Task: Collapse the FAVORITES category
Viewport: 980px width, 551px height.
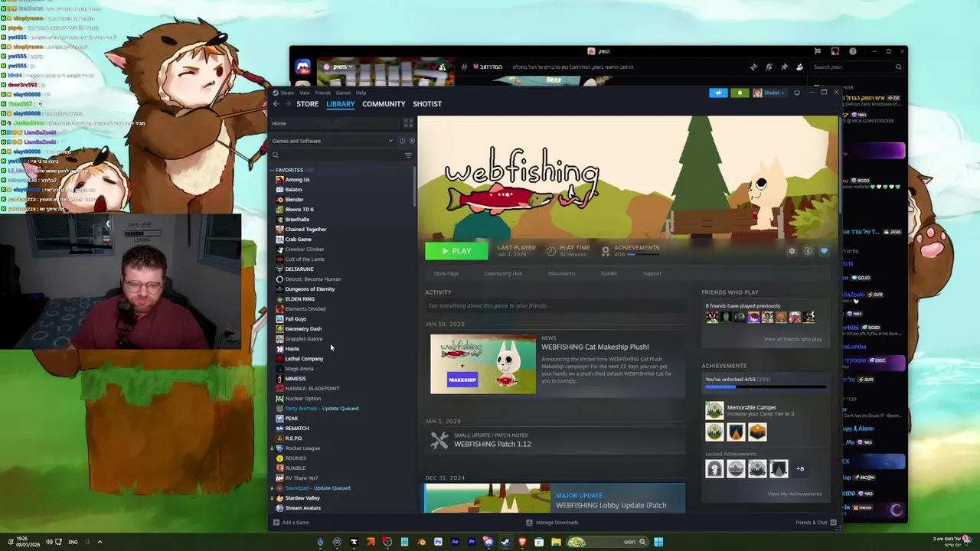Action: [272, 170]
